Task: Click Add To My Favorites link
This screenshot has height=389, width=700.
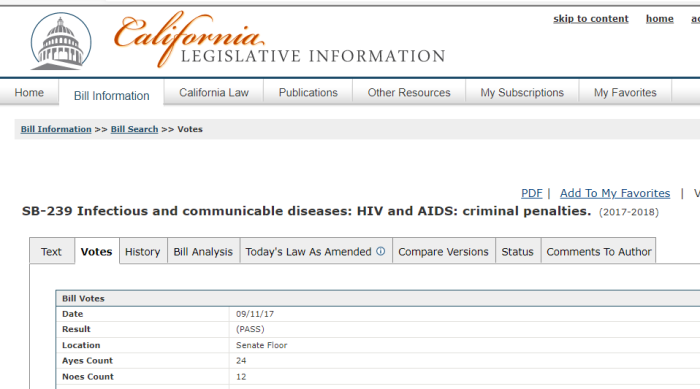Action: 615,193
